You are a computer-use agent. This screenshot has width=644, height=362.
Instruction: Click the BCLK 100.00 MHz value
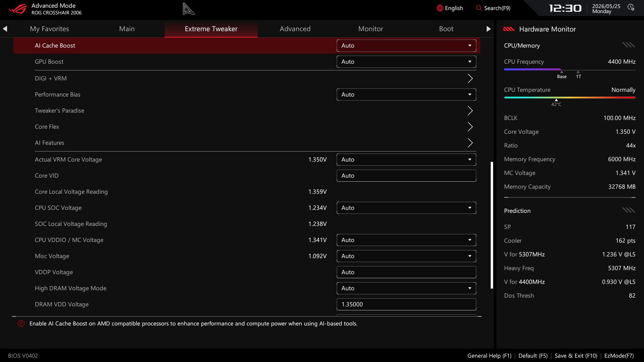point(619,118)
